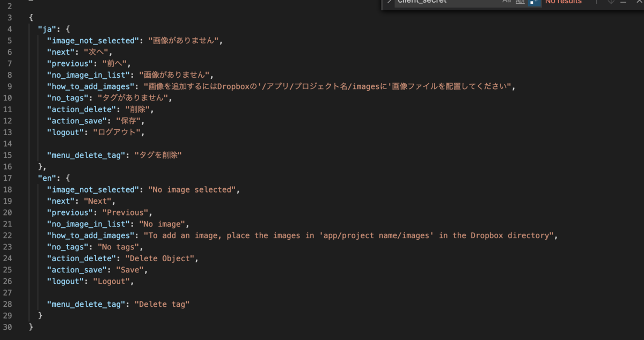
Task: Click the separator bar before next match arrow
Action: point(597,2)
